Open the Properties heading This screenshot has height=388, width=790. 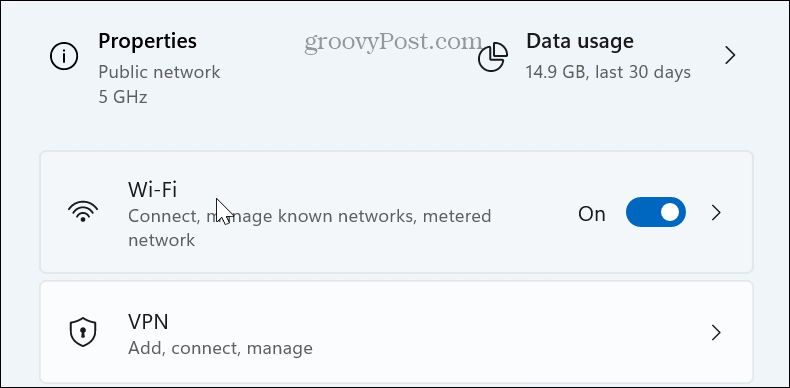pos(147,41)
